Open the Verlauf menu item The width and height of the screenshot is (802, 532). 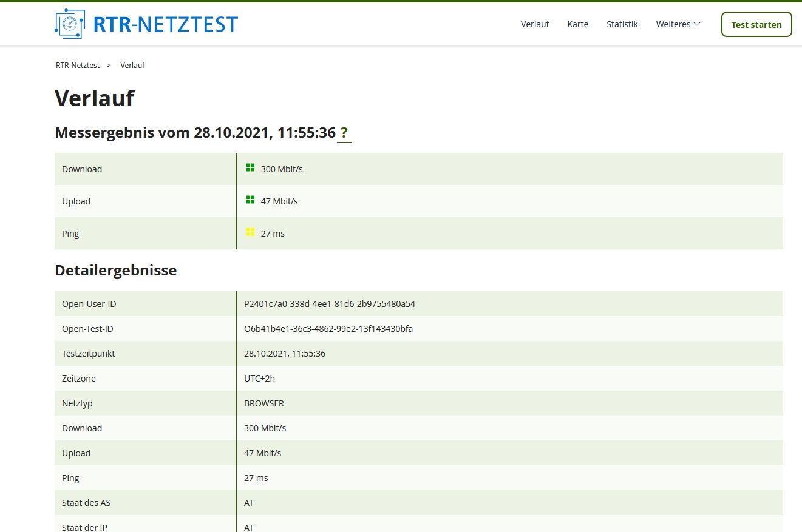[535, 24]
